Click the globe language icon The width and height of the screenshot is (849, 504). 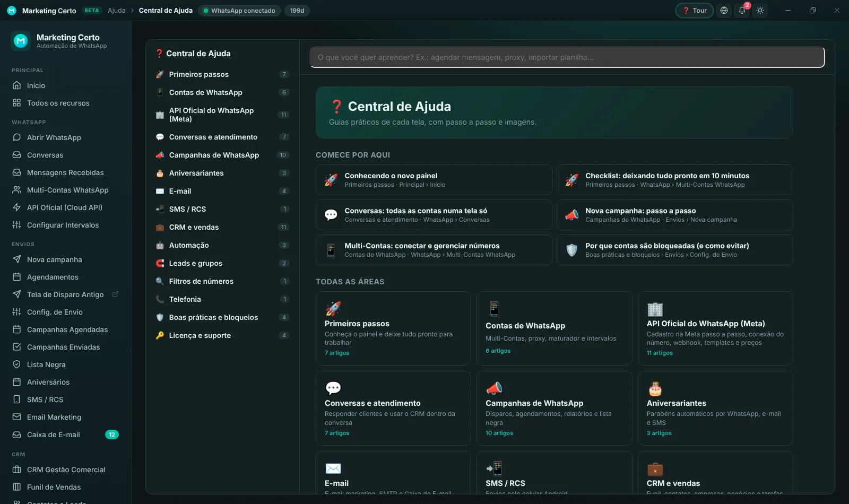tap(724, 11)
